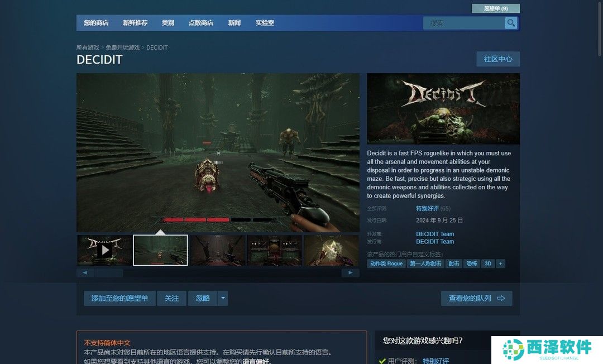Click the plus icon to add tags
The width and height of the screenshot is (603, 364).
click(500, 264)
